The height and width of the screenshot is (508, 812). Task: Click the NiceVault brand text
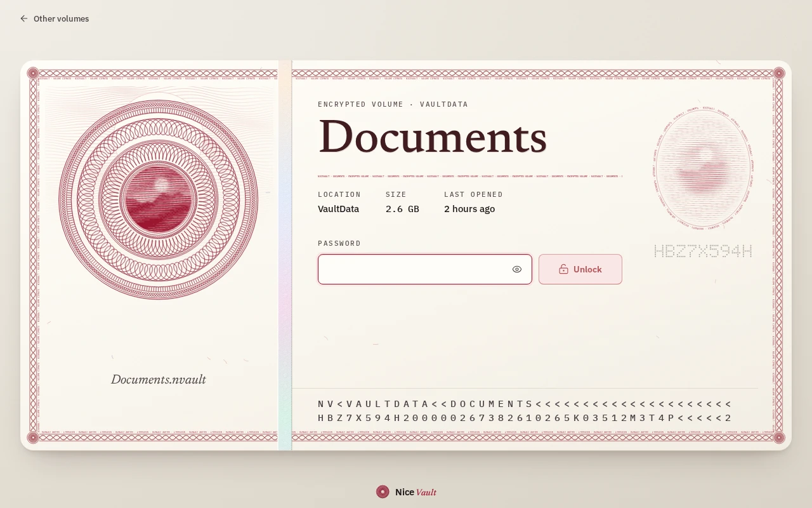pos(416,492)
